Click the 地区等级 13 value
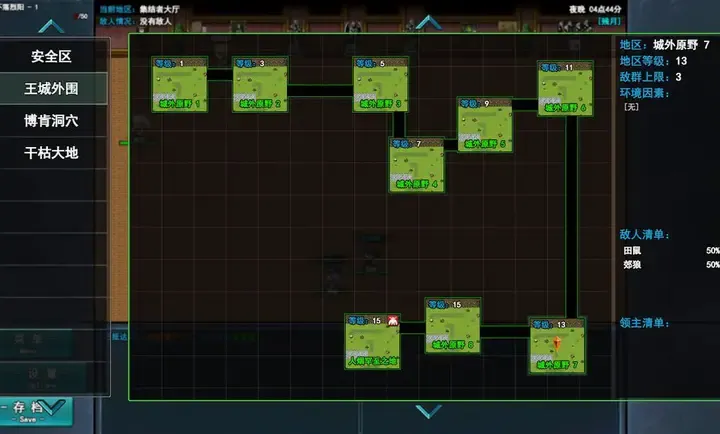The width and height of the screenshot is (720, 434). click(x=681, y=61)
